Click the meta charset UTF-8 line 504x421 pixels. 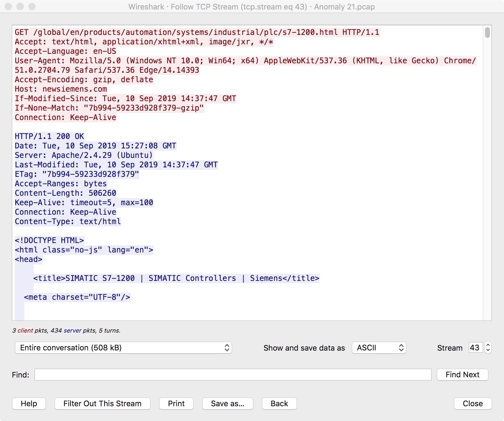coord(77,297)
